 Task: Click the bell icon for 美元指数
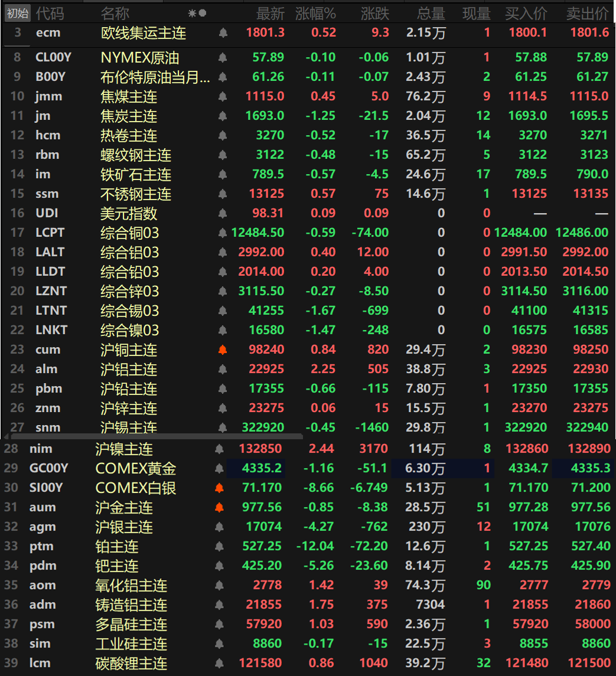223,214
